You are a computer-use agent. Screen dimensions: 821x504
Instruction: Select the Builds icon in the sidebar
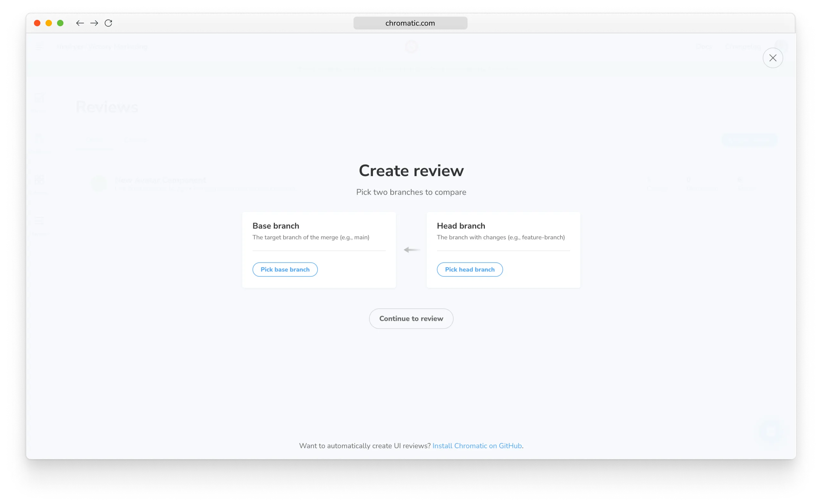tap(39, 98)
